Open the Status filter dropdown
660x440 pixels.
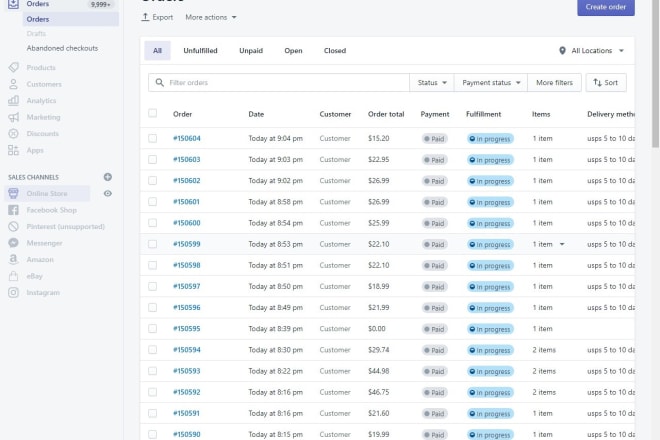(x=432, y=83)
